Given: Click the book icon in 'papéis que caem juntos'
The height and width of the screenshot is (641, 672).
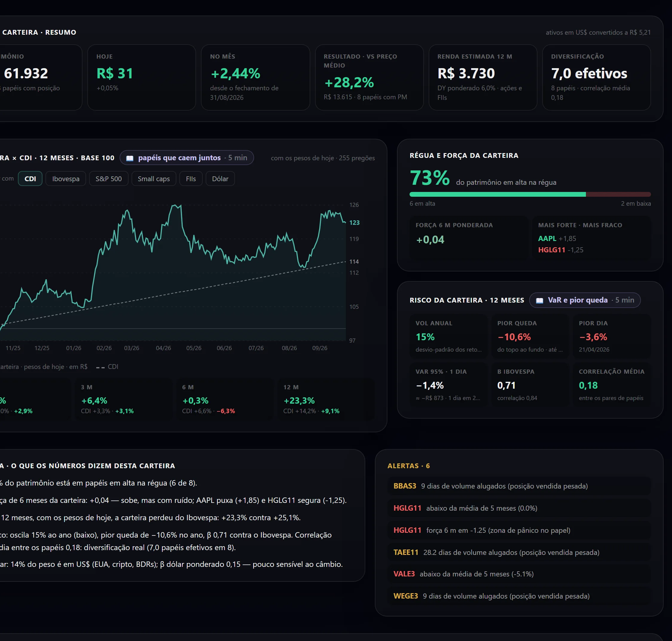Looking at the screenshot, I should coord(130,158).
